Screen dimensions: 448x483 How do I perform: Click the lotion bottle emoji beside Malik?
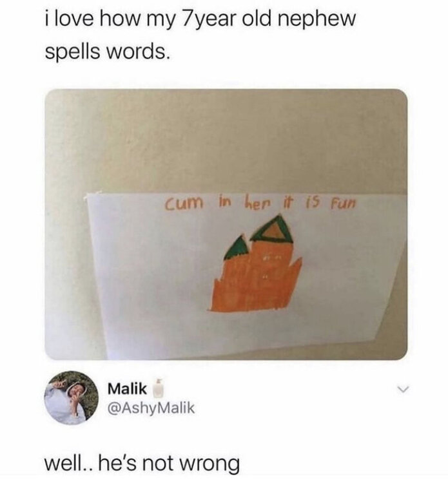(159, 387)
